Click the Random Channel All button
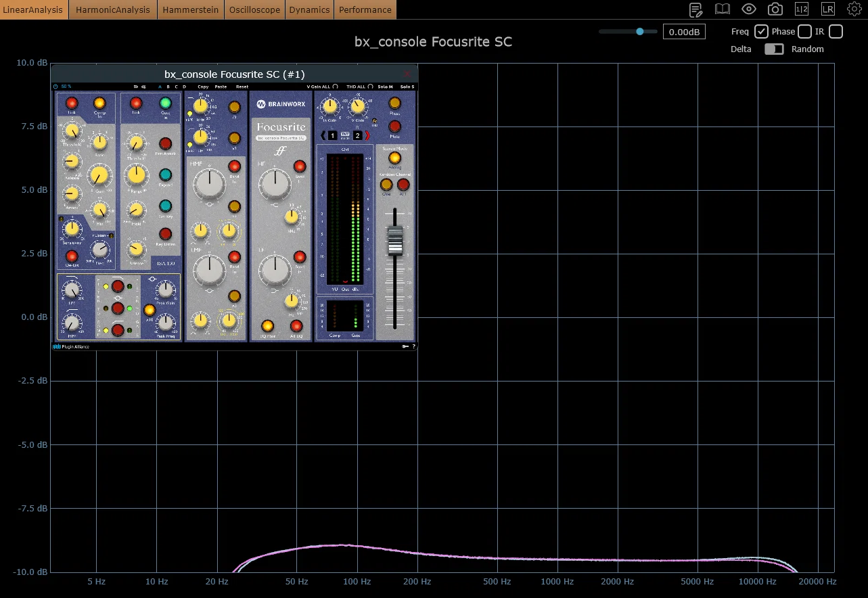 [x=403, y=184]
